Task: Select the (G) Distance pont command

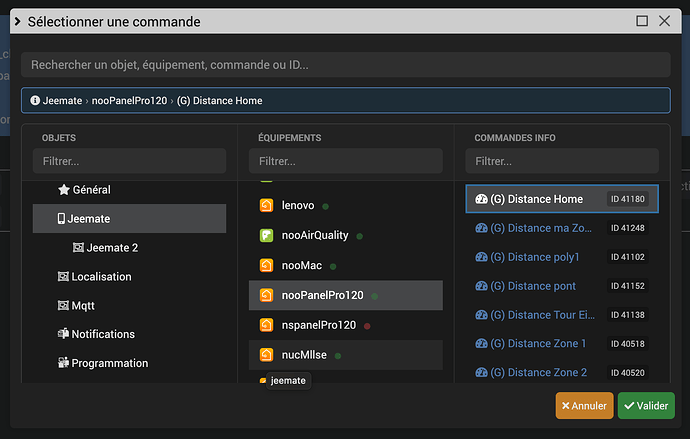Action: click(562, 286)
